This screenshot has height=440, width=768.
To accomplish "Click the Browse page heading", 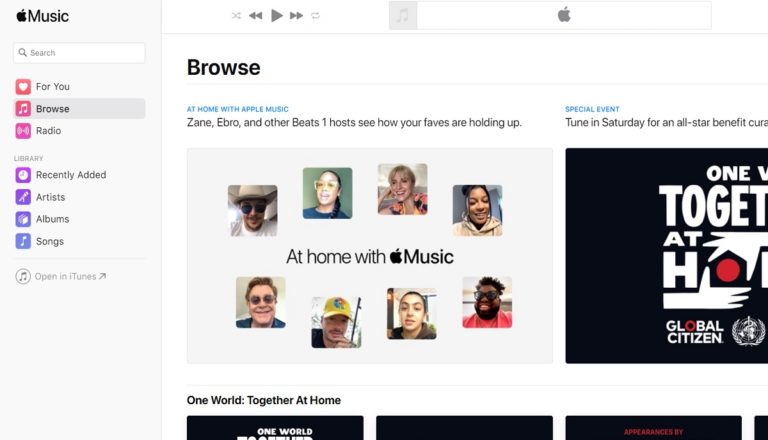I will (x=223, y=68).
